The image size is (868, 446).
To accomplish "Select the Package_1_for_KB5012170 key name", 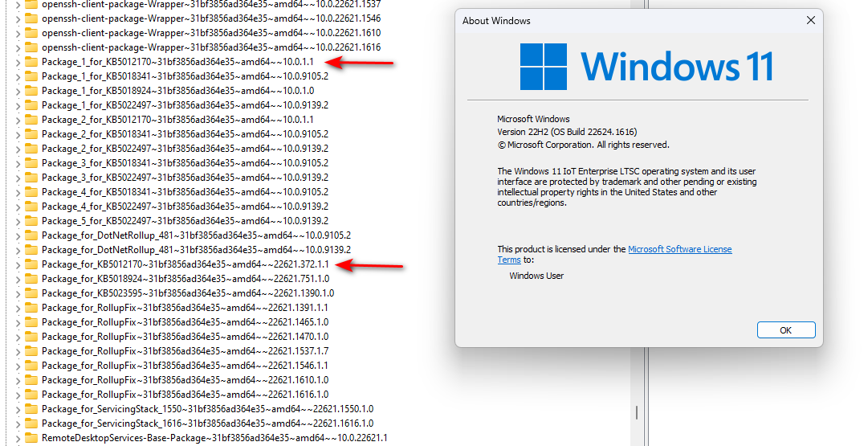I will [177, 62].
